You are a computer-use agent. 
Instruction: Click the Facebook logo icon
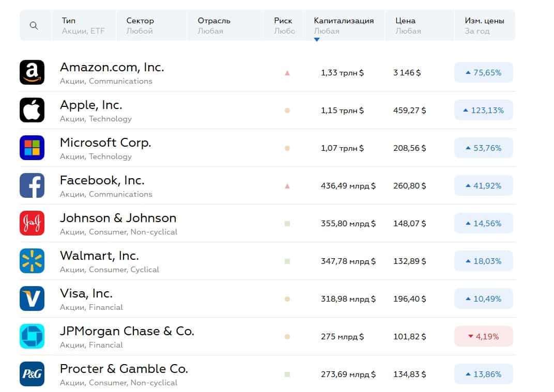(x=32, y=185)
